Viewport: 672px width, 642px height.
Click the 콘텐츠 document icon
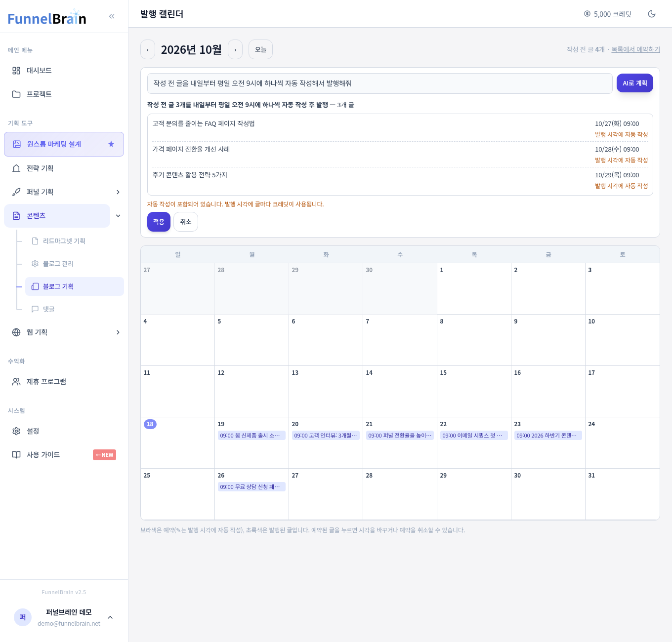point(16,216)
